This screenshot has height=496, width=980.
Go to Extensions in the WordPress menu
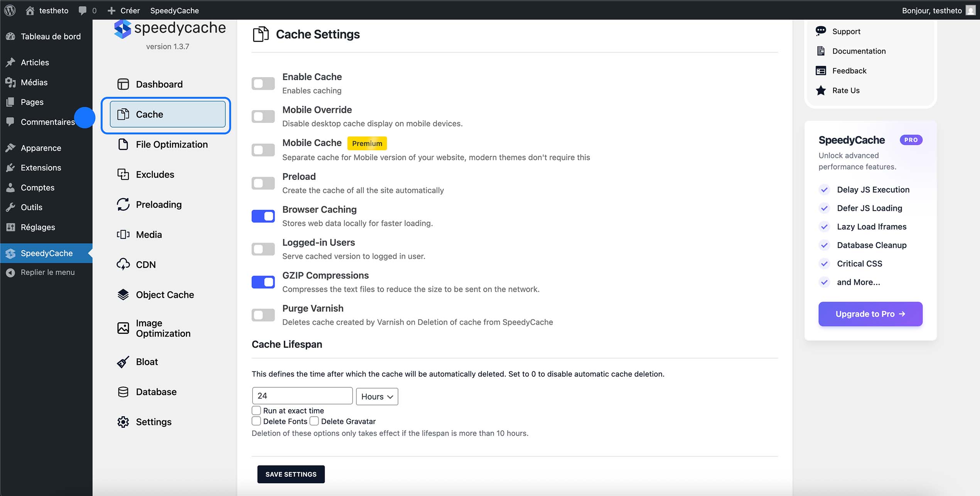[x=40, y=168]
